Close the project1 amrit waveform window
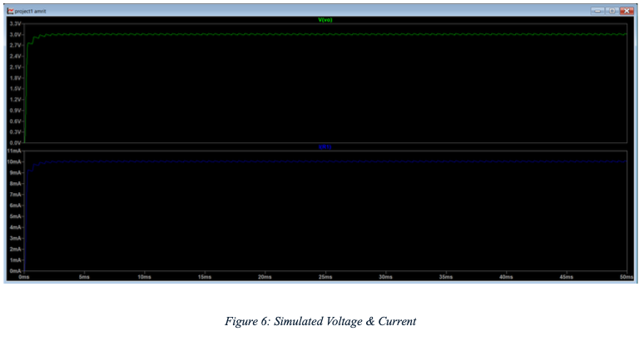Viewport: 644px width, 341px height. 627,11
